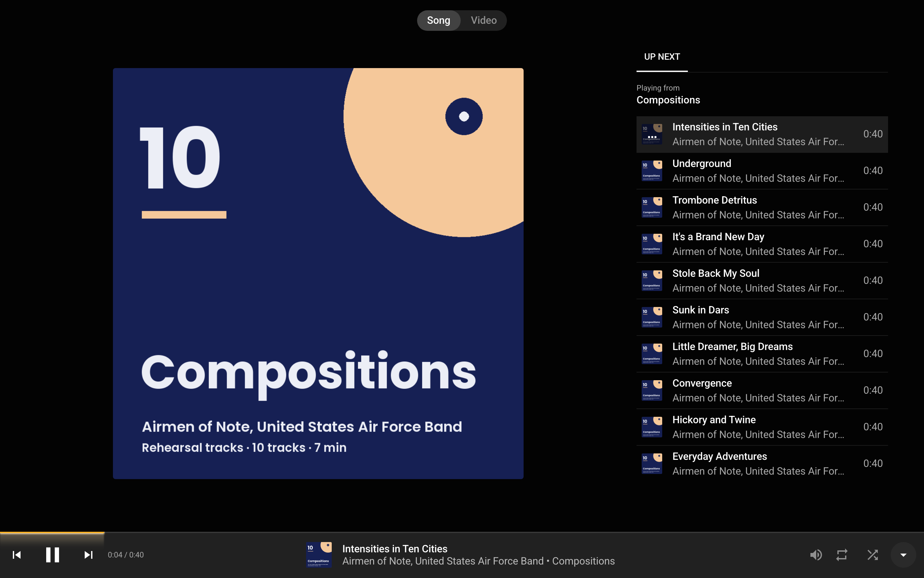Image resolution: width=924 pixels, height=578 pixels.
Task: Select the 'Trombone Detritus' track title
Action: (x=714, y=200)
